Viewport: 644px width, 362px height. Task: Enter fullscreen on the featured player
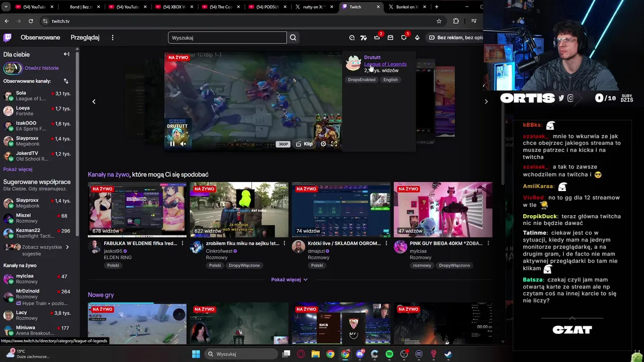click(x=334, y=144)
